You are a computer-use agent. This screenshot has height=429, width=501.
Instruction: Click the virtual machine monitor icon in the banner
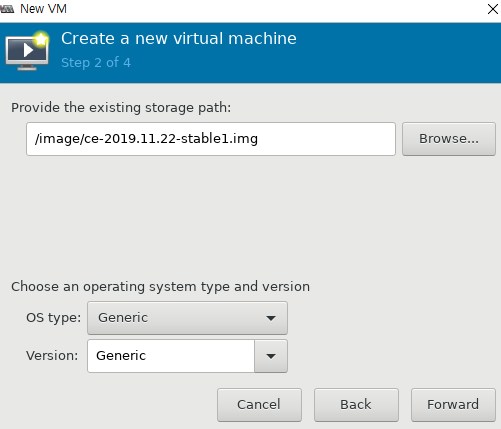[27, 51]
